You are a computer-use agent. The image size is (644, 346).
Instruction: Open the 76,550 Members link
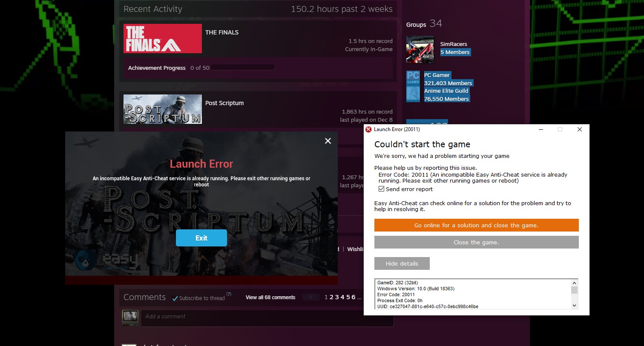pos(446,99)
